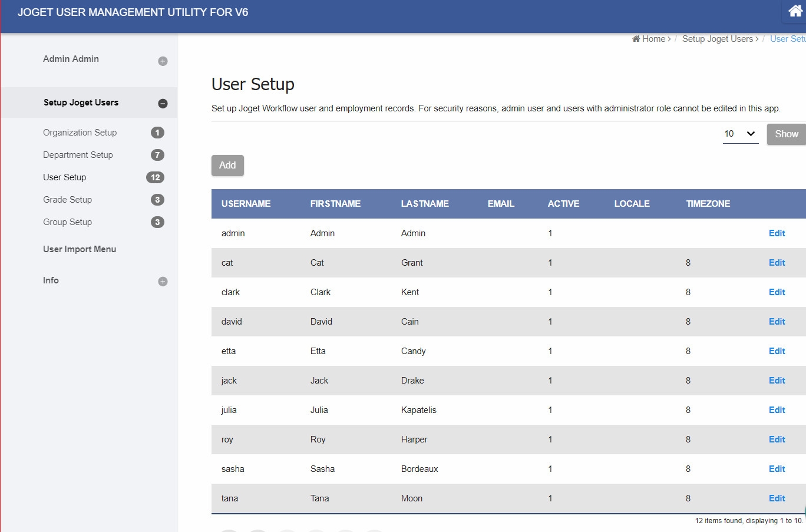Edit the tana user row
Image resolution: width=806 pixels, height=532 pixels.
pyautogui.click(x=777, y=498)
